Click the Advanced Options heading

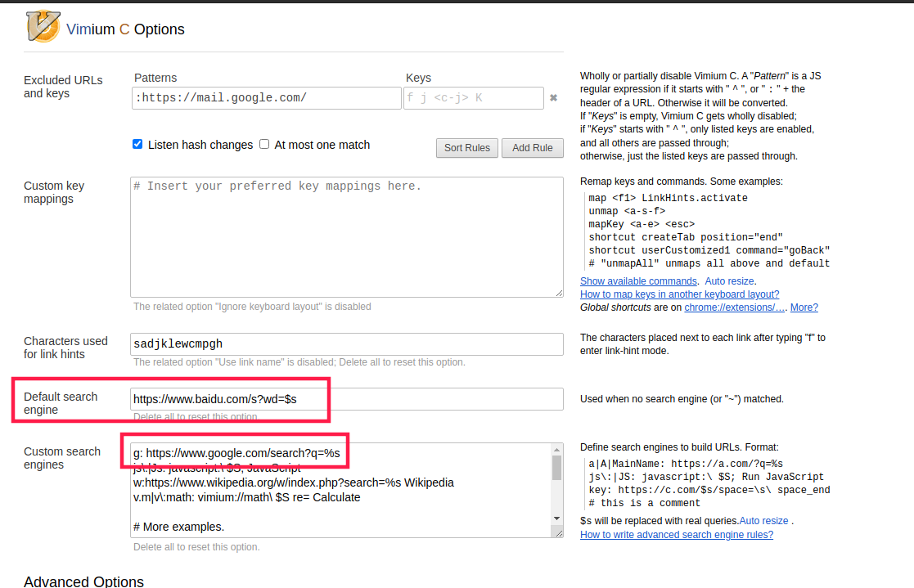click(84, 581)
